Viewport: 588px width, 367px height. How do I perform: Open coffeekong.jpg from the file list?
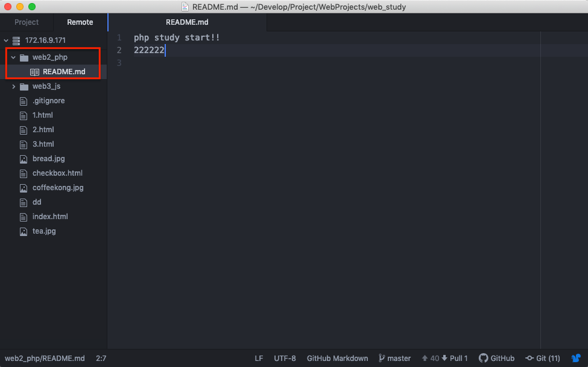(x=58, y=188)
